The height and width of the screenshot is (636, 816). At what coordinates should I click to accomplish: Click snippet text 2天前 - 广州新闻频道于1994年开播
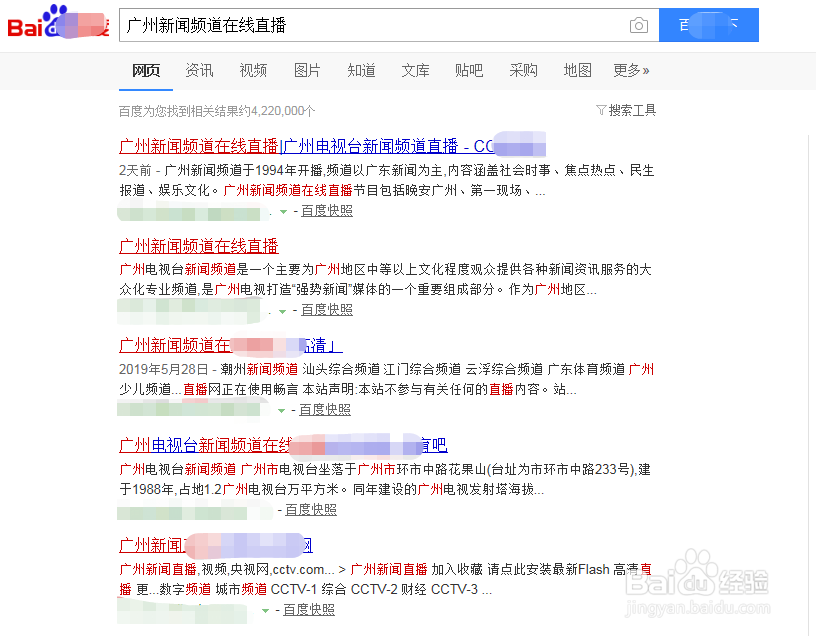[386, 181]
